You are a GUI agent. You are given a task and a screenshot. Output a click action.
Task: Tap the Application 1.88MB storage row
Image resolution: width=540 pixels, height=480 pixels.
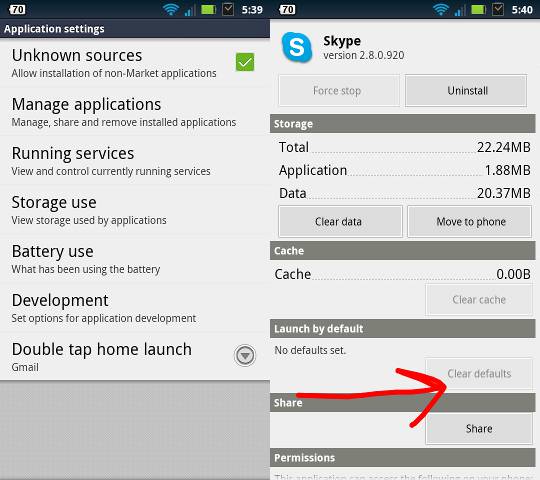click(x=404, y=170)
